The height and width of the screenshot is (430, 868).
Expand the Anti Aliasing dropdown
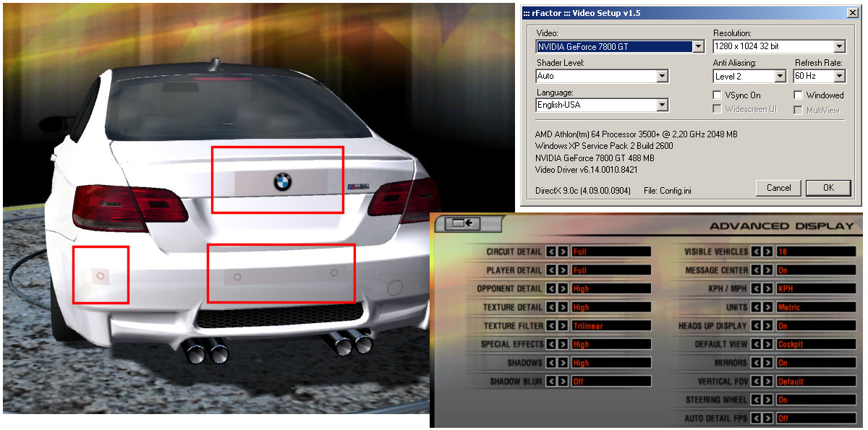tap(780, 76)
